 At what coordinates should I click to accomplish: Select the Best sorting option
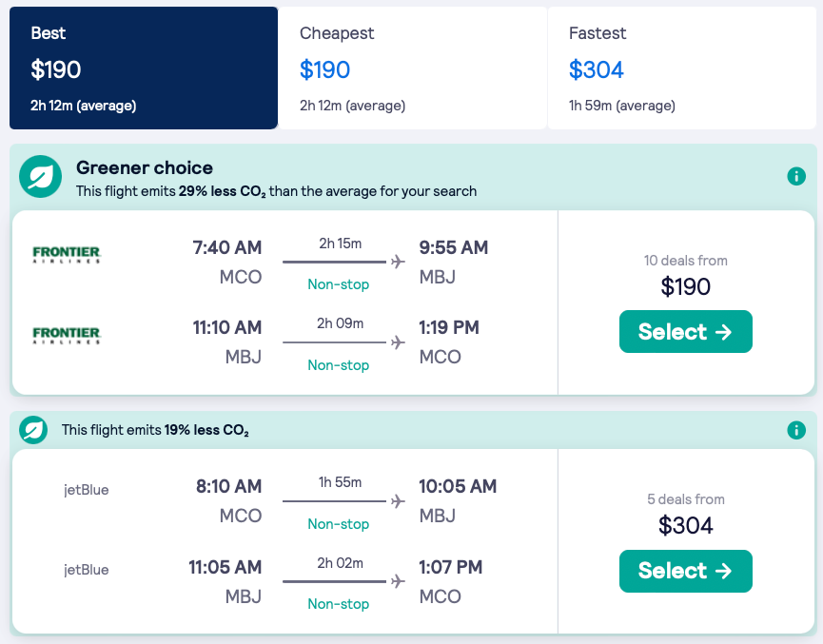(x=143, y=67)
